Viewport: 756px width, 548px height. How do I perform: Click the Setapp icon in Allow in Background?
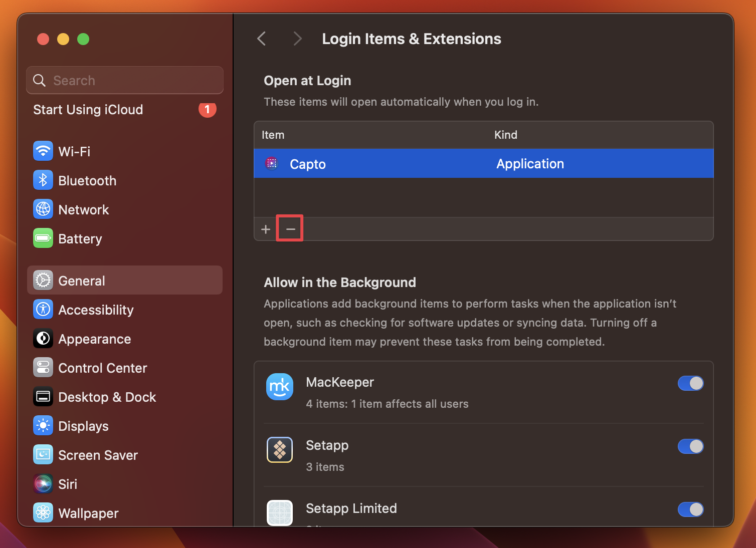point(279,449)
